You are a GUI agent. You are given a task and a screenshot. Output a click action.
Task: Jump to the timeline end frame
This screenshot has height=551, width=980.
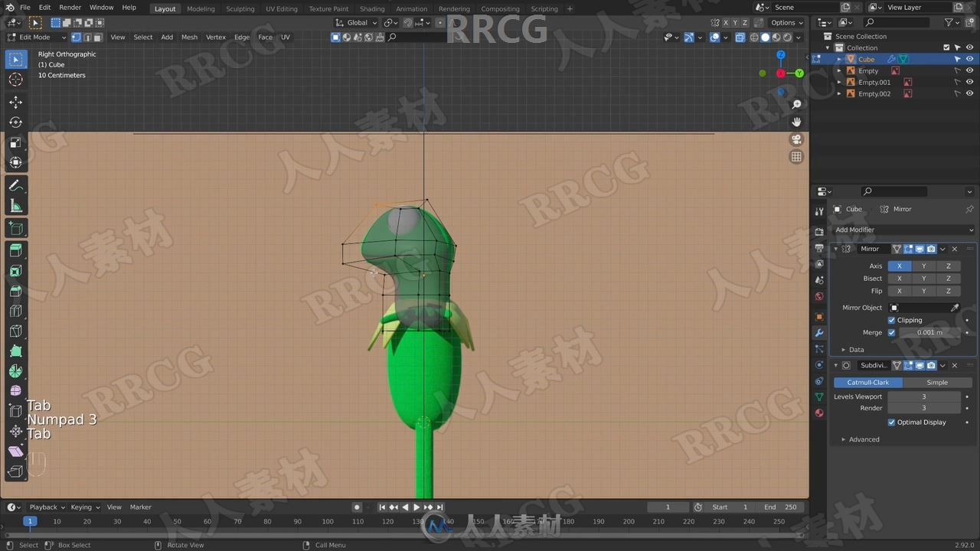(x=439, y=507)
